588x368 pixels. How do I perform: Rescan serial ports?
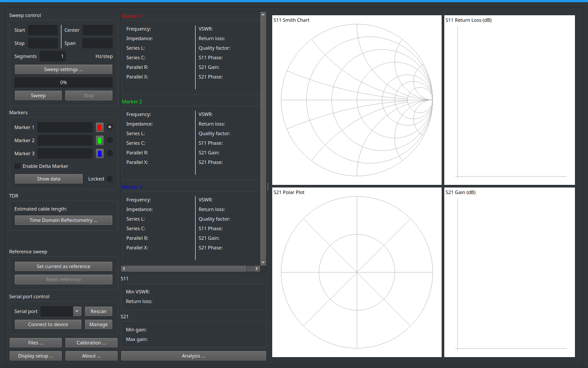(x=98, y=311)
